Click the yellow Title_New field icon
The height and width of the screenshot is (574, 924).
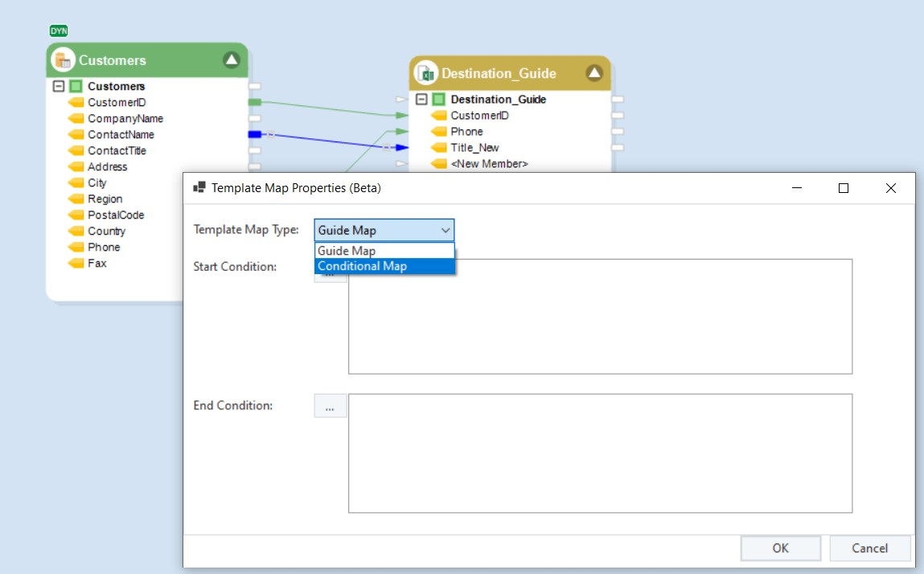(x=438, y=148)
